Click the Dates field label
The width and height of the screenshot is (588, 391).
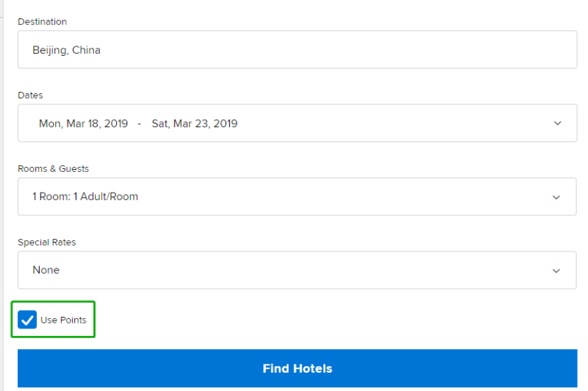30,96
